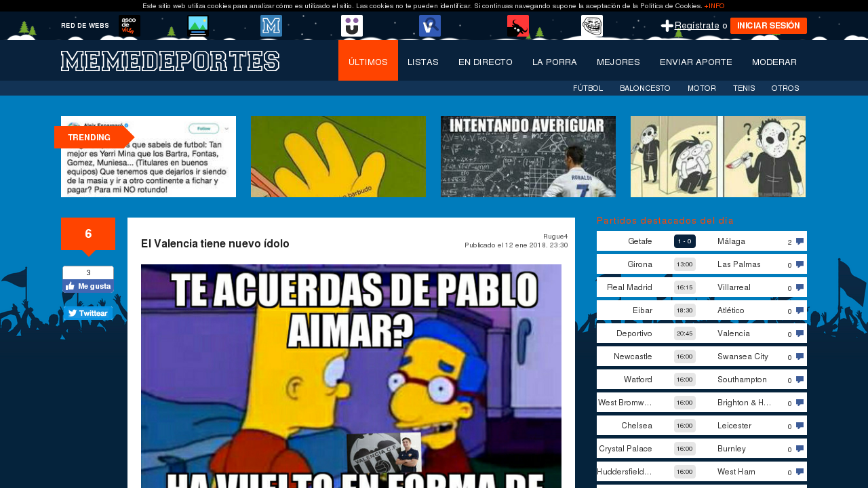Viewport: 868px width, 488px height.
Task: Open comments for West Bromwich vs Brighton
Action: [x=800, y=403]
